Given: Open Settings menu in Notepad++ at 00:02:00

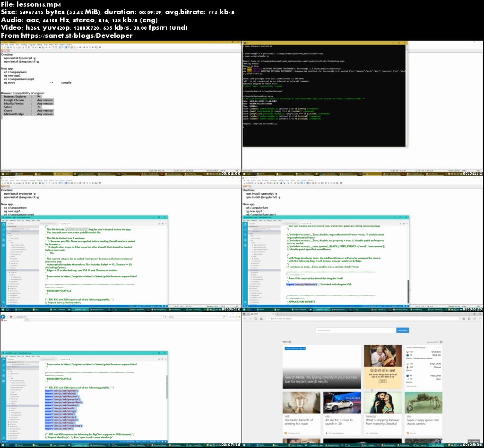Looking at the screenshot, I should tap(40, 45).
